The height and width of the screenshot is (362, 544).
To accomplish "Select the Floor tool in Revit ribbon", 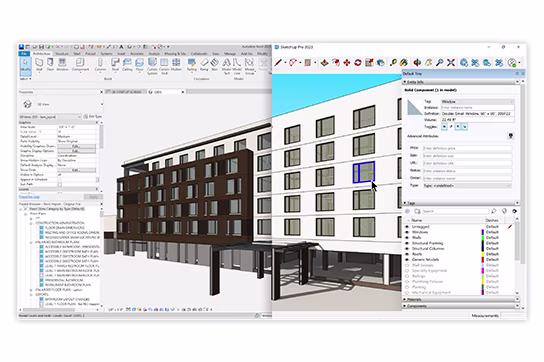I will tap(139, 65).
